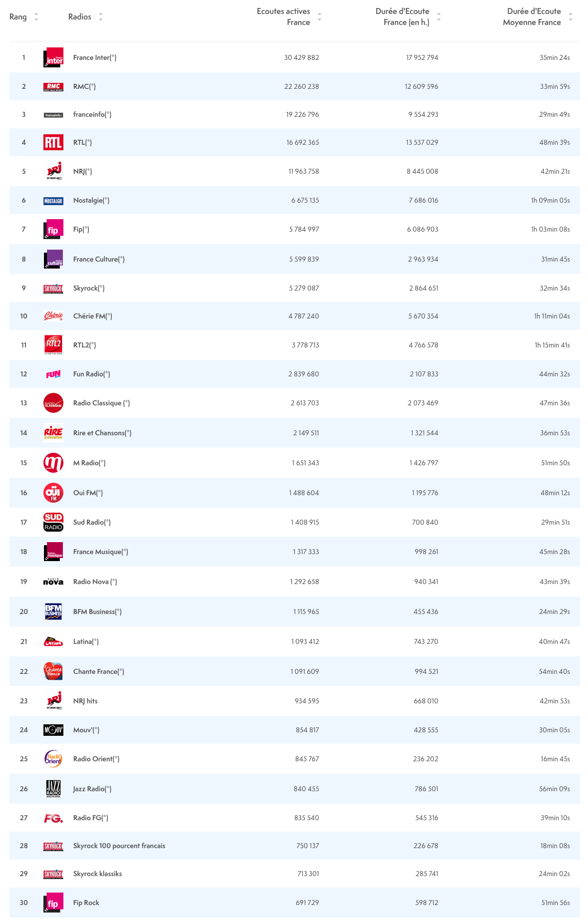Viewport: 588px width, 921px height.
Task: Select the Jazz Radio logo
Action: (x=53, y=789)
